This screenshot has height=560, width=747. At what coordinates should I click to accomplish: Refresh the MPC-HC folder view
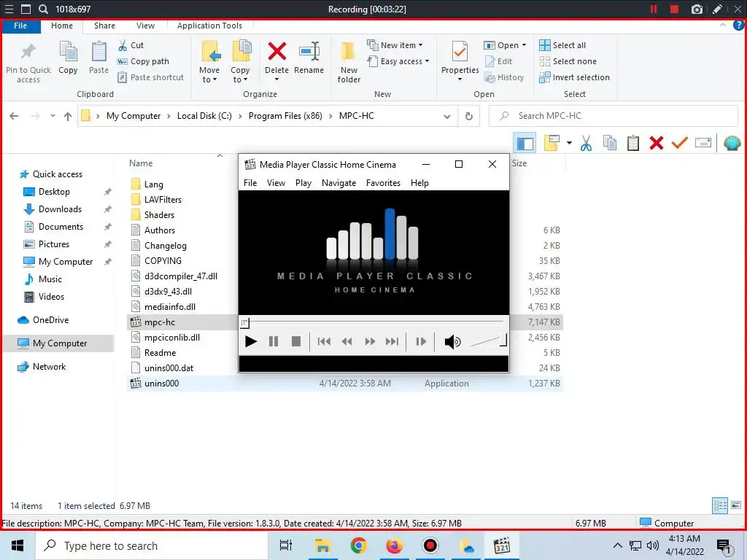pos(469,116)
